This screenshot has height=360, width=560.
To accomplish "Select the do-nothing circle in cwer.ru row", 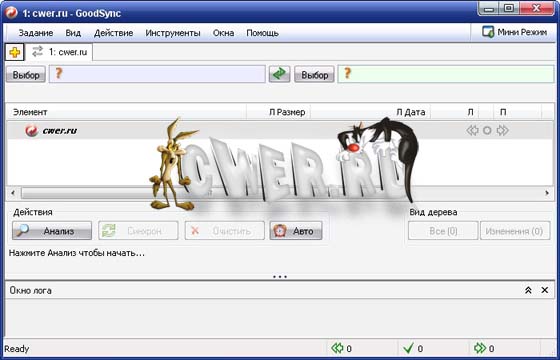I will pos(487,130).
